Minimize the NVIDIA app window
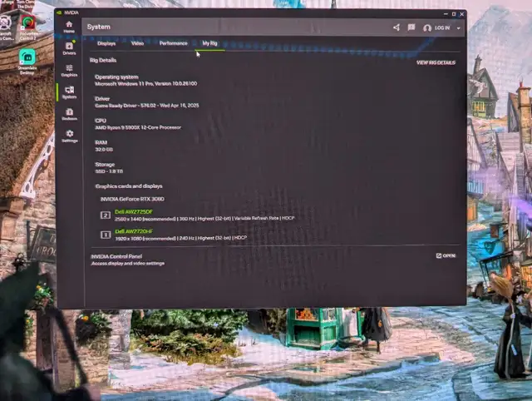Viewport: 532px width, 401px height. [446, 14]
